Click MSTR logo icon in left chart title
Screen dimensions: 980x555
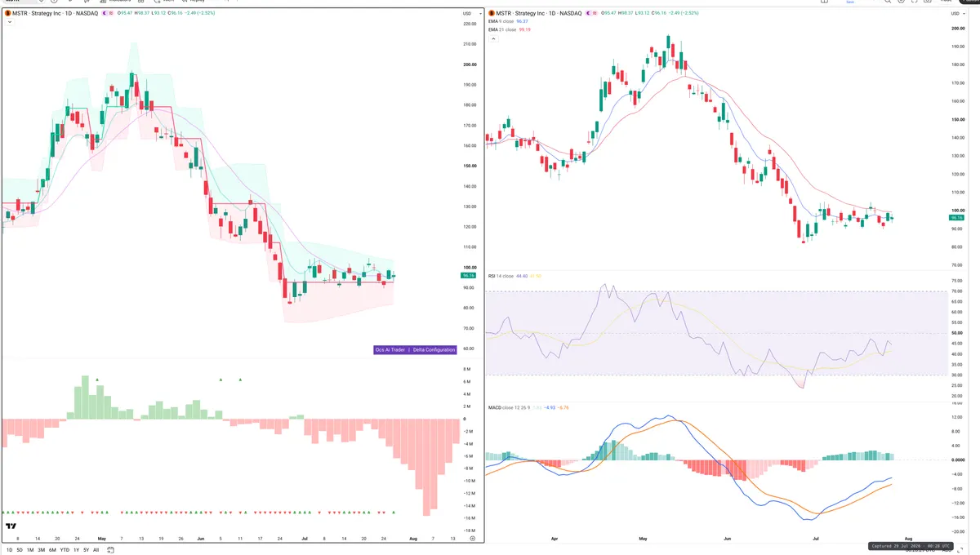coord(7,14)
